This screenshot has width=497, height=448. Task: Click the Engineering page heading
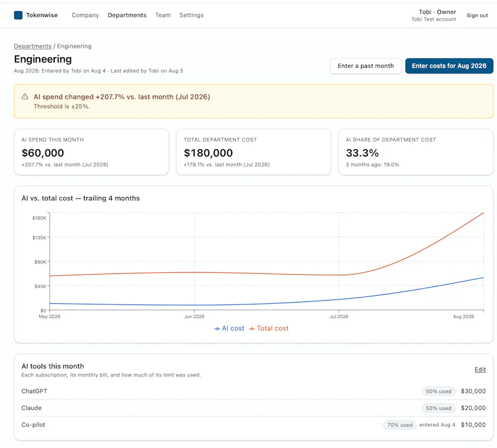43,59
